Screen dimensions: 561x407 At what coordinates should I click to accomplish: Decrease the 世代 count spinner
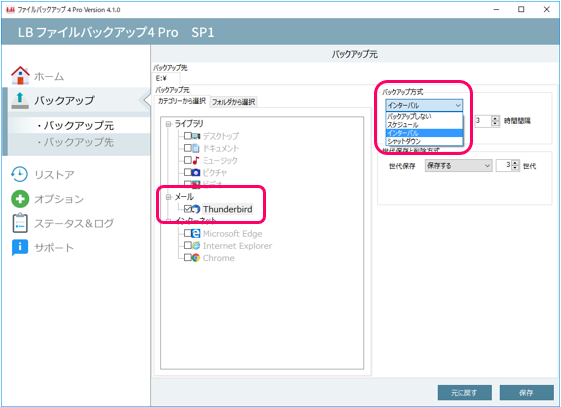click(515, 168)
